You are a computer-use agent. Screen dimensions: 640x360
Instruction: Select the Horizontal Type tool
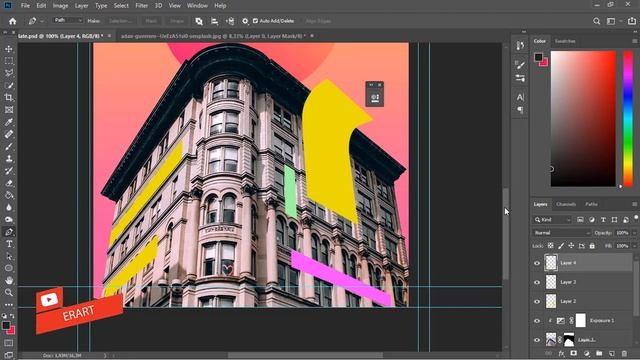[x=9, y=244]
